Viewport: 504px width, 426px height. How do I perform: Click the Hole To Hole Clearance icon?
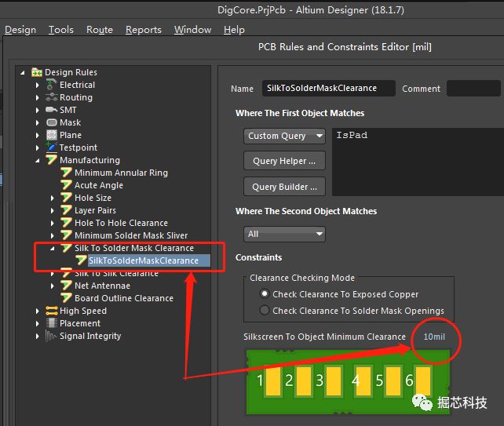[x=66, y=223]
